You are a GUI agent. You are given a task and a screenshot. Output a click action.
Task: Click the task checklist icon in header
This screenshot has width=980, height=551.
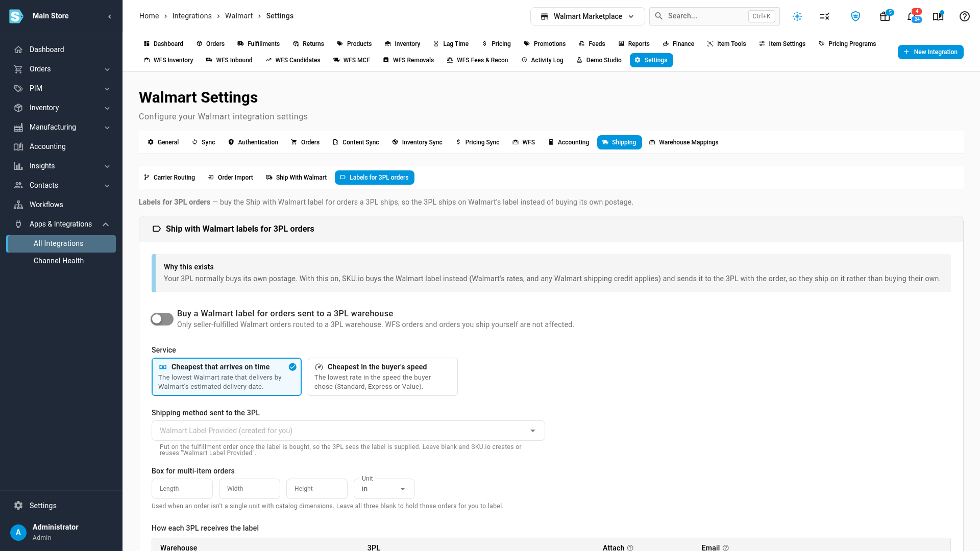click(825, 16)
